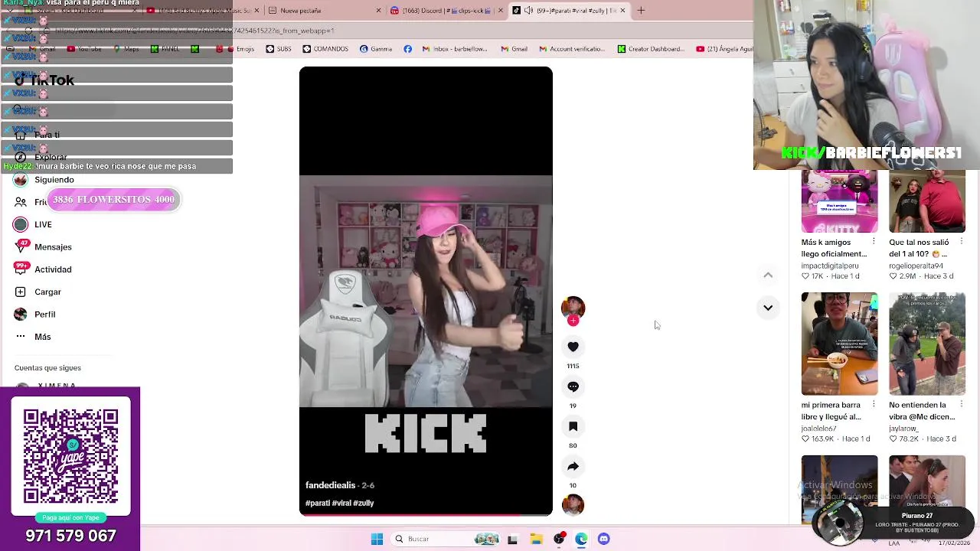Click rogelioperalta94 channel name
The image size is (980, 551).
pyautogui.click(x=916, y=266)
